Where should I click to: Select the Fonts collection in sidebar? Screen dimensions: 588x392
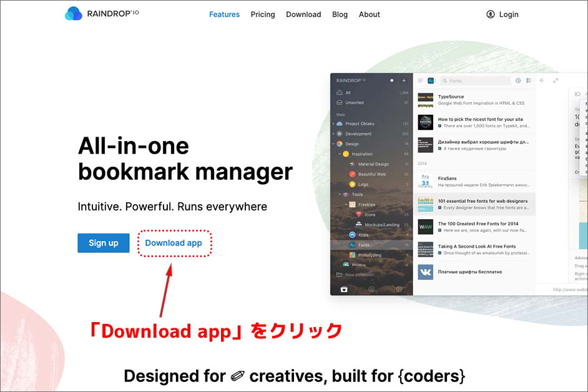tap(365, 245)
